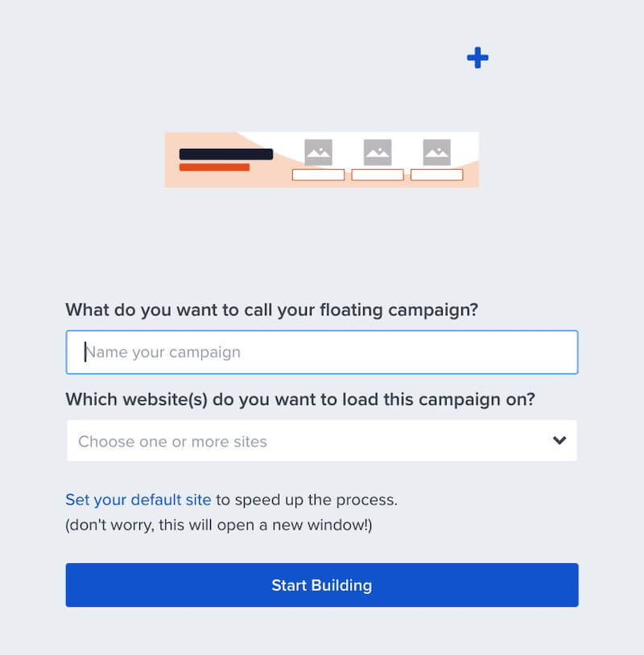Click the middle white button placeholder in preview
Image resolution: width=644 pixels, height=655 pixels.
pos(378,175)
